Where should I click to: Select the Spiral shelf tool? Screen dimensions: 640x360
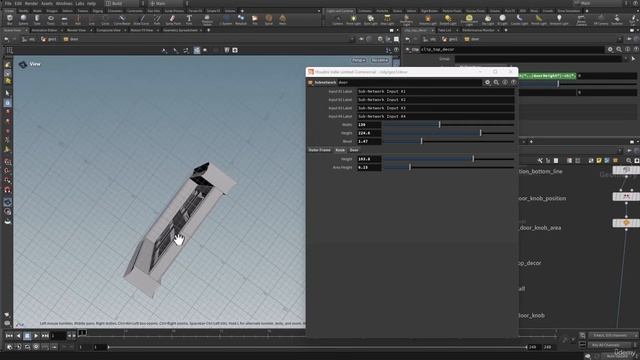(269, 20)
